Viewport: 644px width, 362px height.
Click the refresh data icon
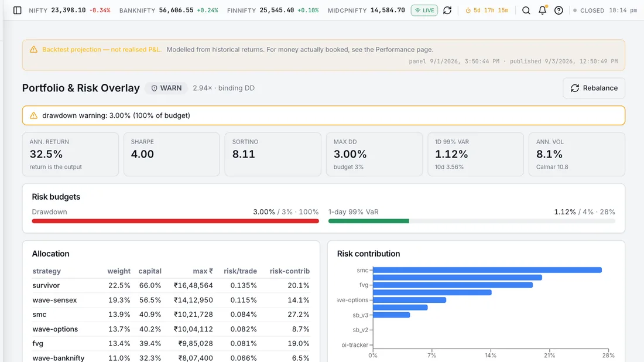(447, 11)
